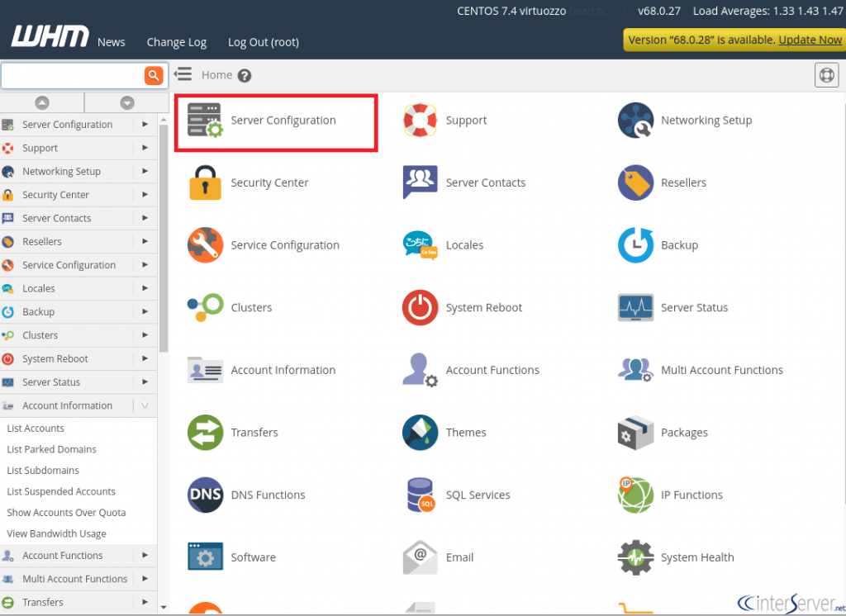Click the help question mark beside Home
This screenshot has width=846, height=616.
tap(245, 75)
